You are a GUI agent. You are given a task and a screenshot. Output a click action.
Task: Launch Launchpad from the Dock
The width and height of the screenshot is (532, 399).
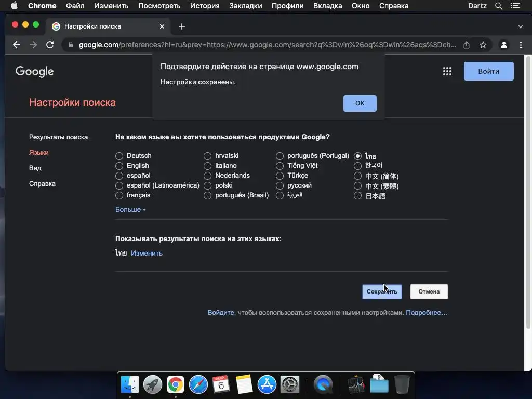(153, 385)
